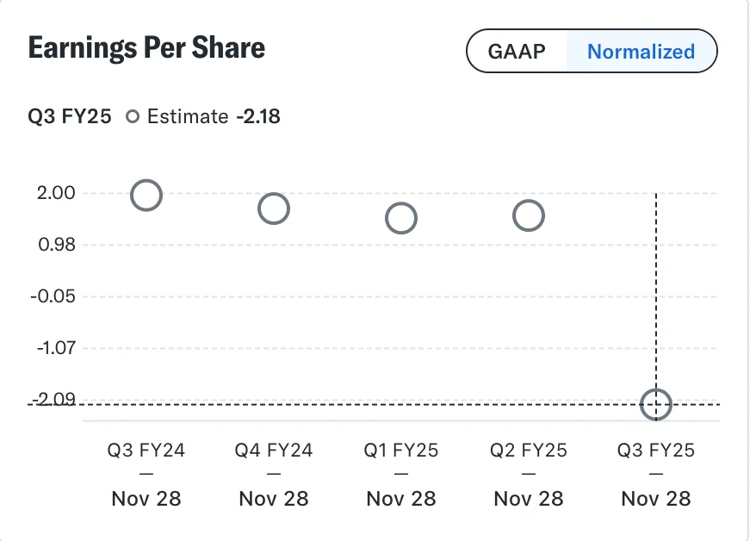
Task: Click the -2.18 estimate value
Action: (257, 117)
